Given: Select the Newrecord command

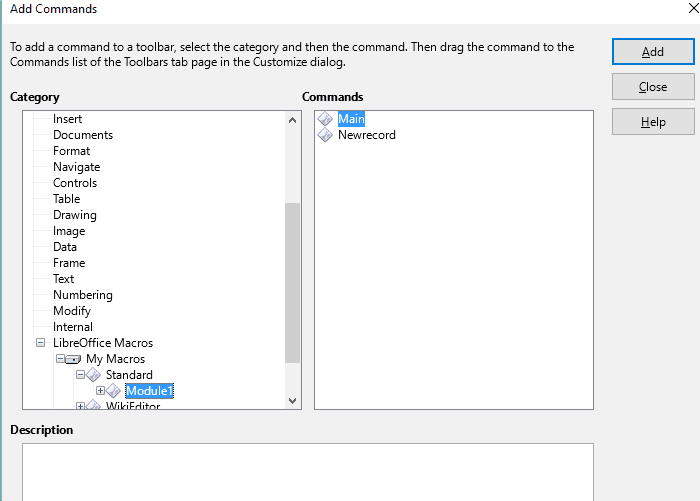Looking at the screenshot, I should 367,135.
